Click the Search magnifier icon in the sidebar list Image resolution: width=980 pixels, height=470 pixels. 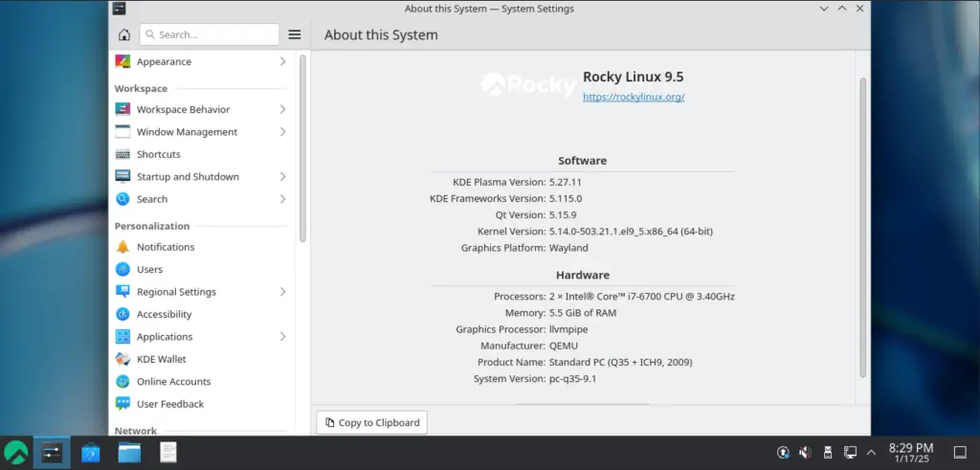click(123, 199)
